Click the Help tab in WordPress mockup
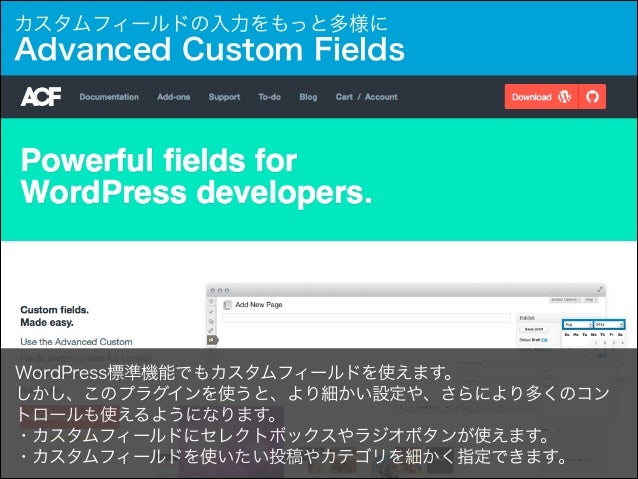The height and width of the screenshot is (479, 638). pyautogui.click(x=590, y=300)
